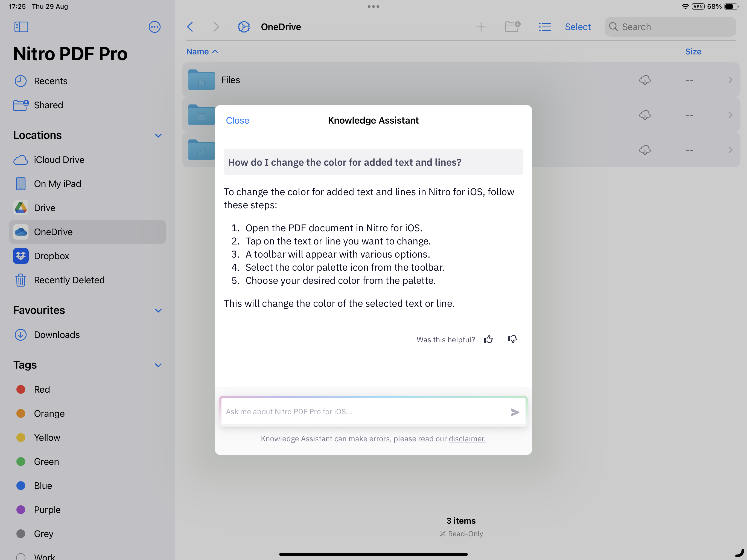
Task: Focus the Ask me about Nitro field
Action: 365,412
